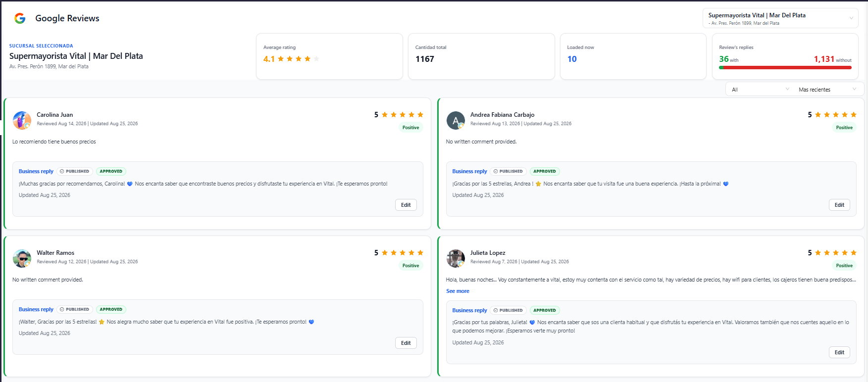The height and width of the screenshot is (382, 868).
Task: Click Business reply link in Carolina Juan's card
Action: tap(36, 171)
